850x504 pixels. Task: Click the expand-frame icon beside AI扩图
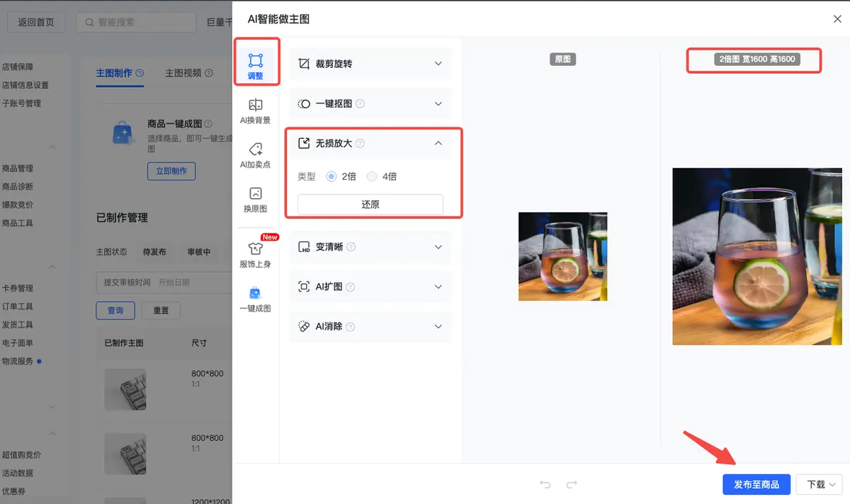[304, 287]
